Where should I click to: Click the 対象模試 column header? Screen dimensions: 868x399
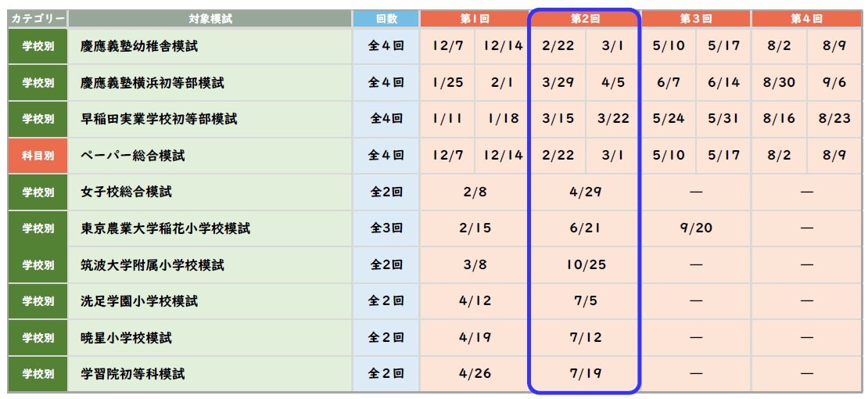[x=210, y=18]
